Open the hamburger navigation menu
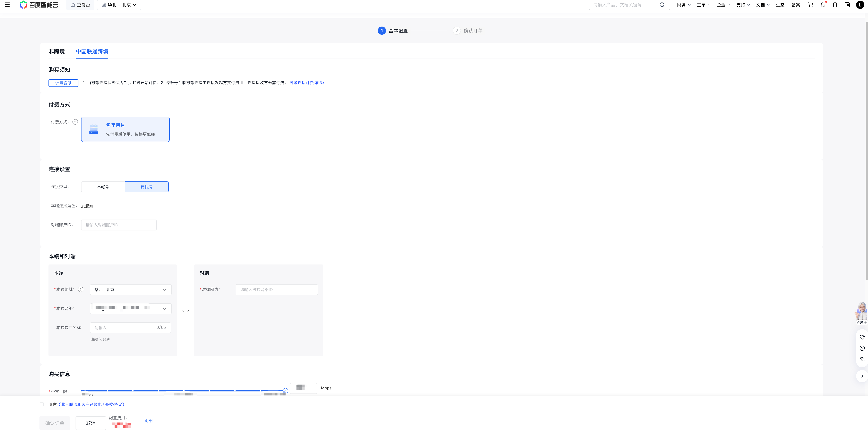The width and height of the screenshot is (868, 434). pos(7,5)
